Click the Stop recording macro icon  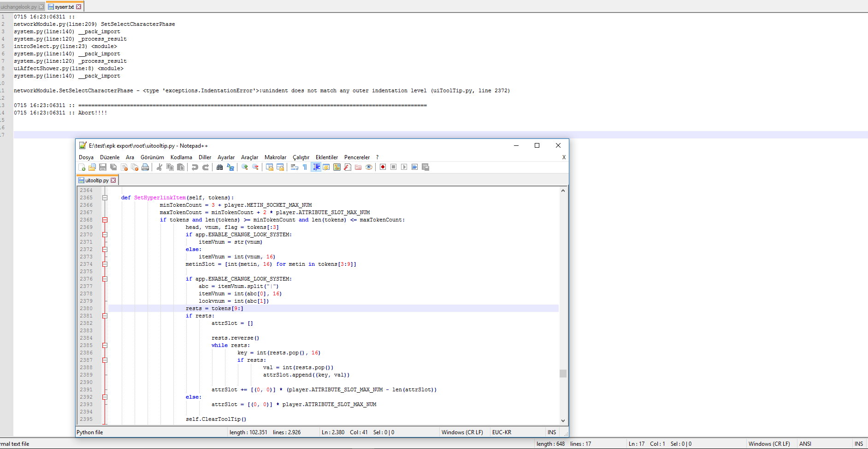click(394, 167)
